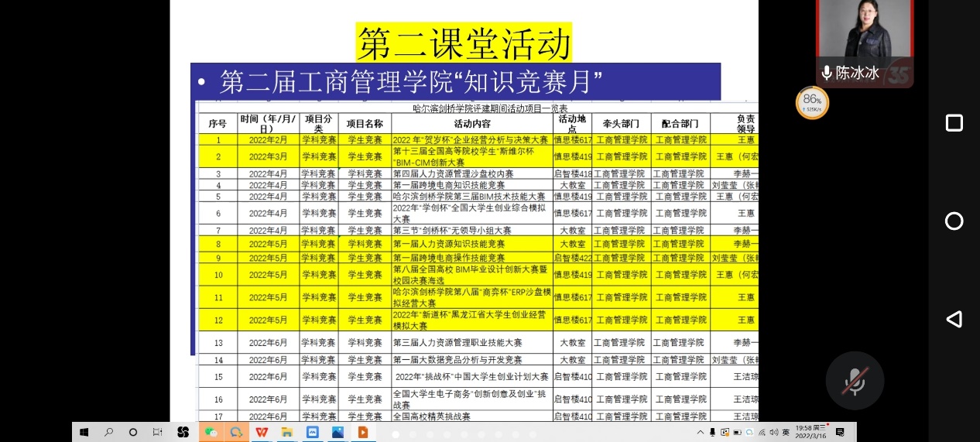This screenshot has height=442, width=980.
Task: Open Wi-Fi network settings in tray
Action: pyautogui.click(x=762, y=433)
